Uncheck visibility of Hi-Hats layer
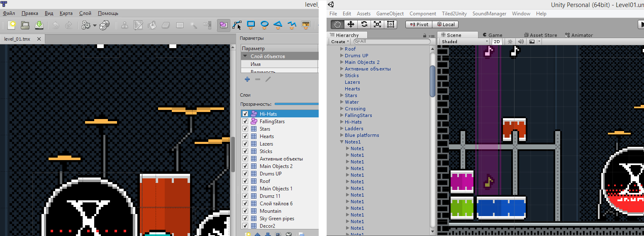 point(245,114)
